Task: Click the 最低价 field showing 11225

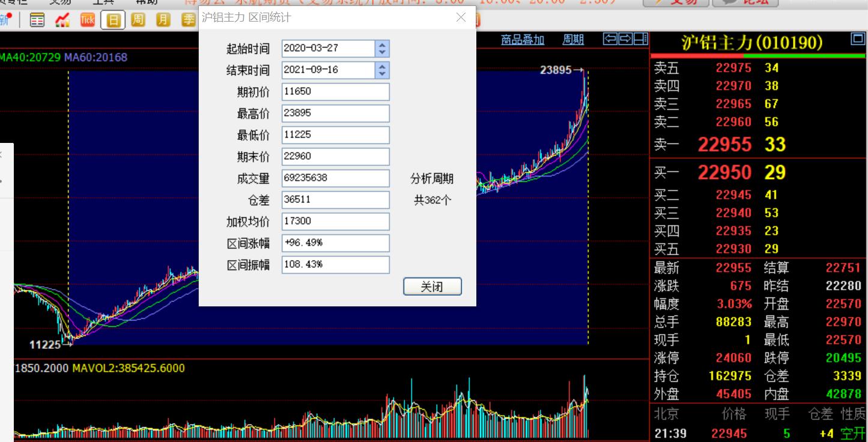Action: pos(335,135)
